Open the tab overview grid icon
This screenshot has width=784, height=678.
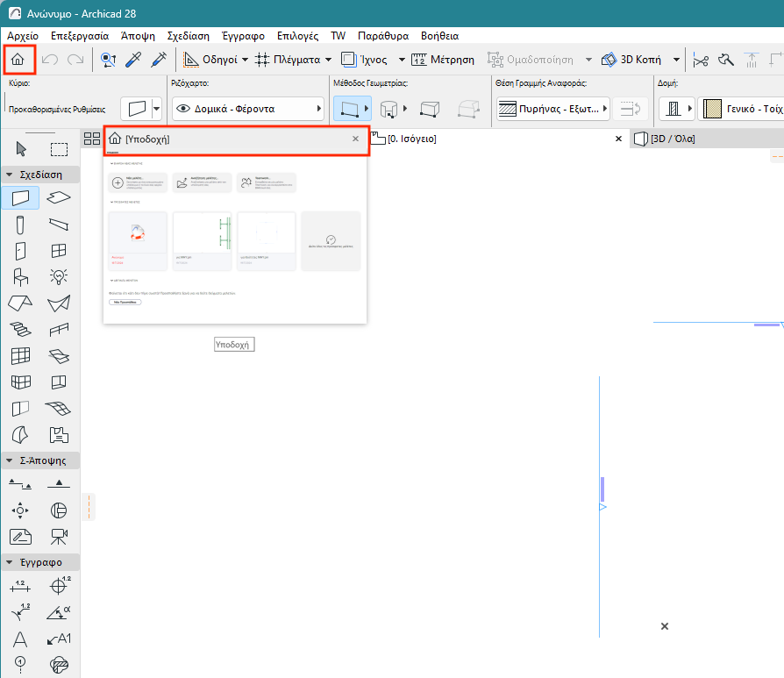point(92,139)
